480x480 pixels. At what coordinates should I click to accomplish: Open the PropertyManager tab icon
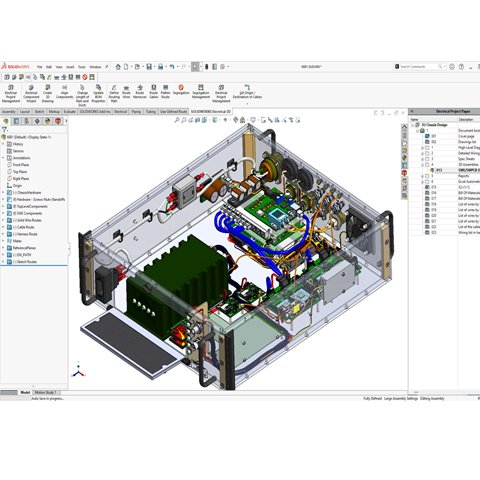[x=16, y=121]
